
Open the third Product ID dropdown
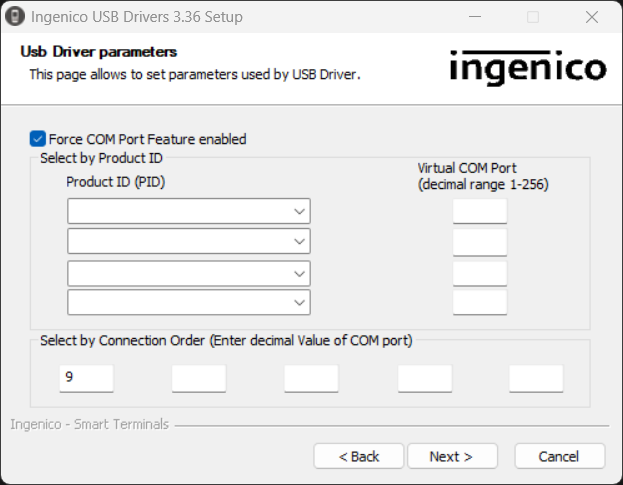click(189, 273)
